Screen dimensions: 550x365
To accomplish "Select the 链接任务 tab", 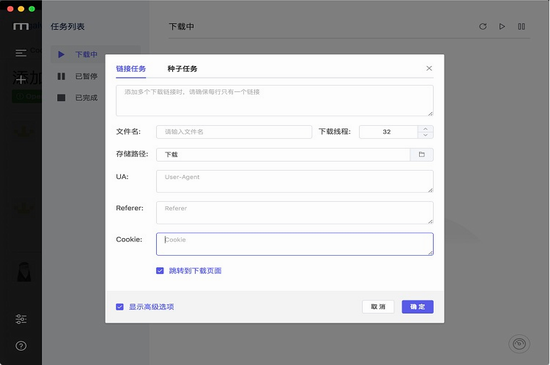I will [131, 69].
